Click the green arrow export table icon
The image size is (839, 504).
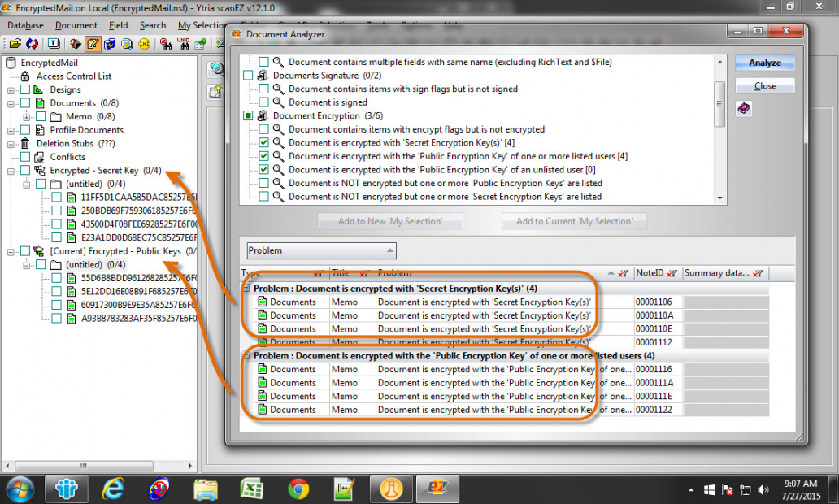click(201, 44)
